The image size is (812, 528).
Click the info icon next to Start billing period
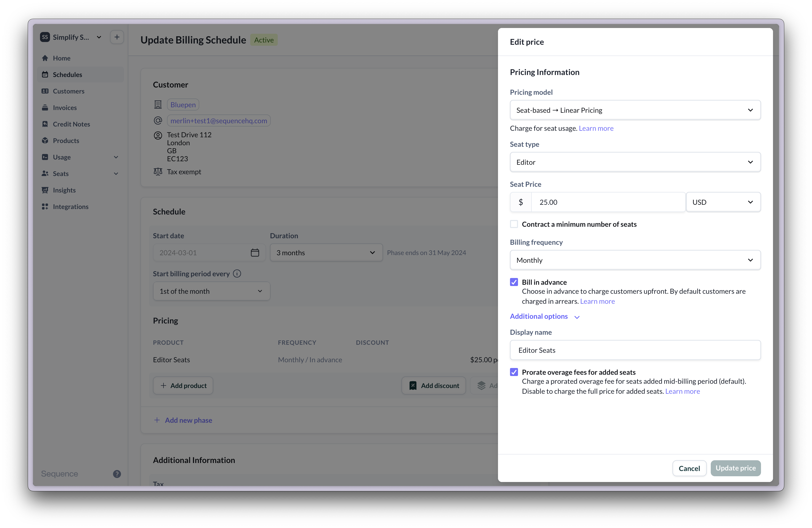pos(237,273)
